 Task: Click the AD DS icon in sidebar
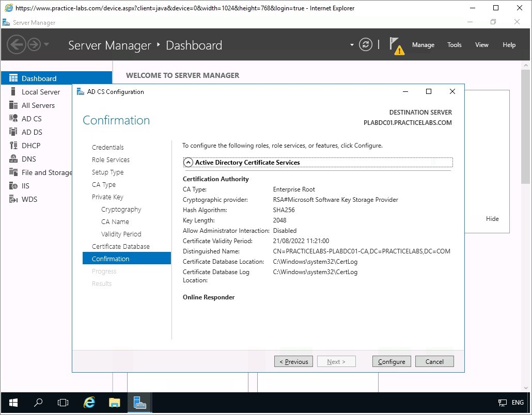pos(13,132)
